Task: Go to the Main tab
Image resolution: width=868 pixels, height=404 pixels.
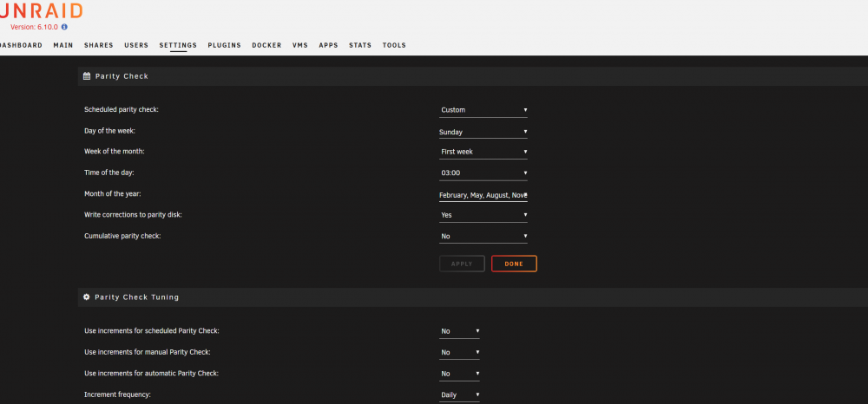Action: [63, 45]
